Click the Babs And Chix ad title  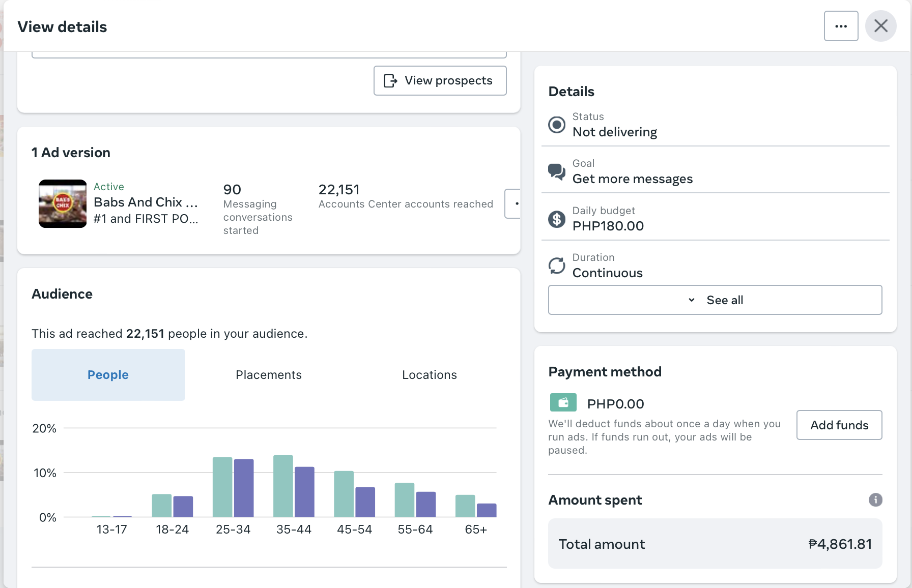(x=146, y=202)
